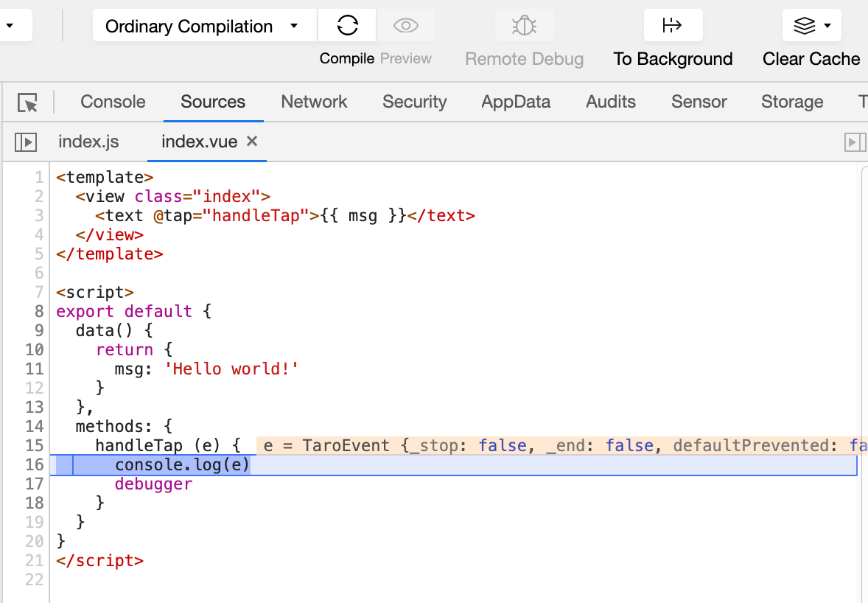Set breakpoint on line number 17
The height and width of the screenshot is (603, 868).
click(x=35, y=484)
